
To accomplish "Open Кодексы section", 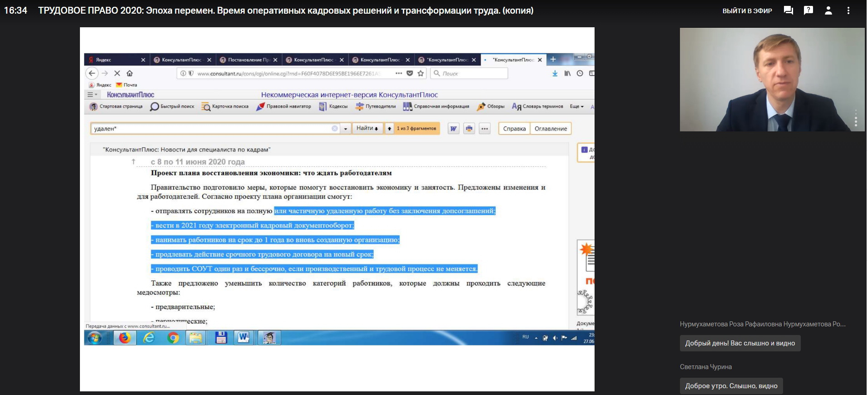I will (x=333, y=106).
